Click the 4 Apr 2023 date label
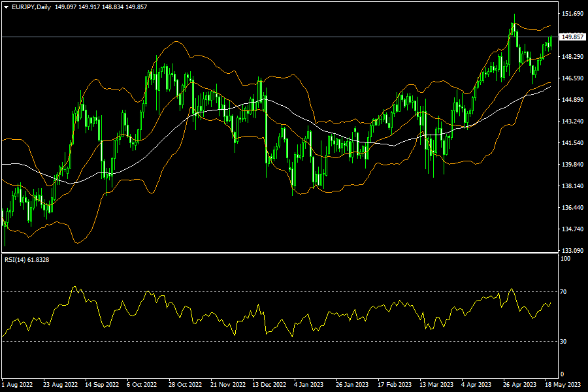This screenshot has height=392, width=588. pos(476,385)
